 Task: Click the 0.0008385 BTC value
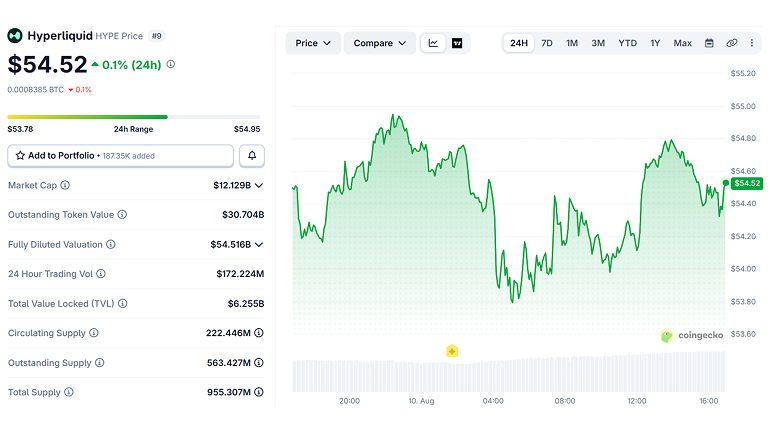(36, 90)
